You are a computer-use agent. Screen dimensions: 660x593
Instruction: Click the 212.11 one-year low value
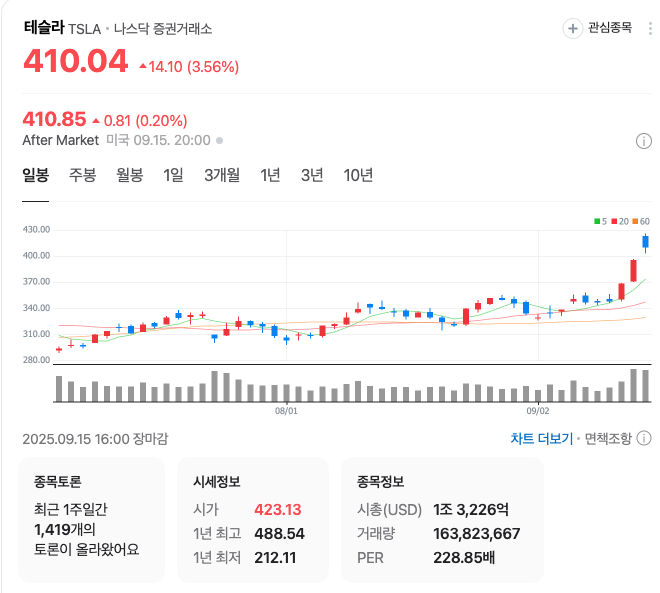[275, 558]
